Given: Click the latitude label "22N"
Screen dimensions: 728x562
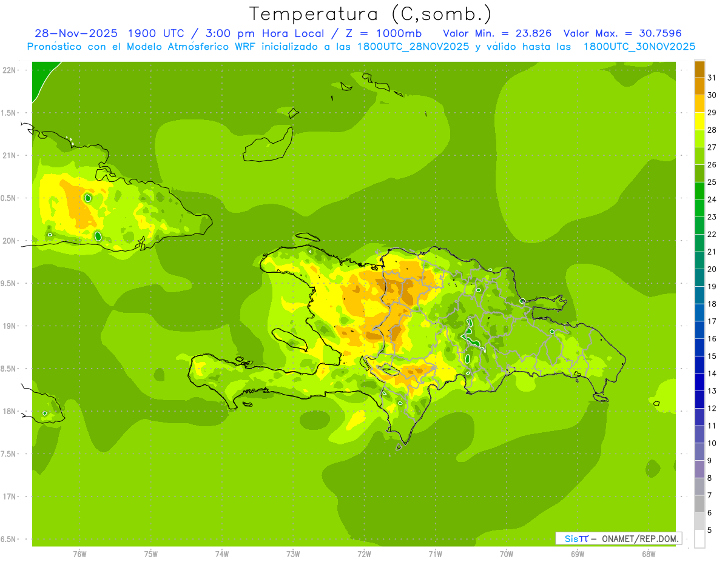Looking at the screenshot, I should pos(10,70).
